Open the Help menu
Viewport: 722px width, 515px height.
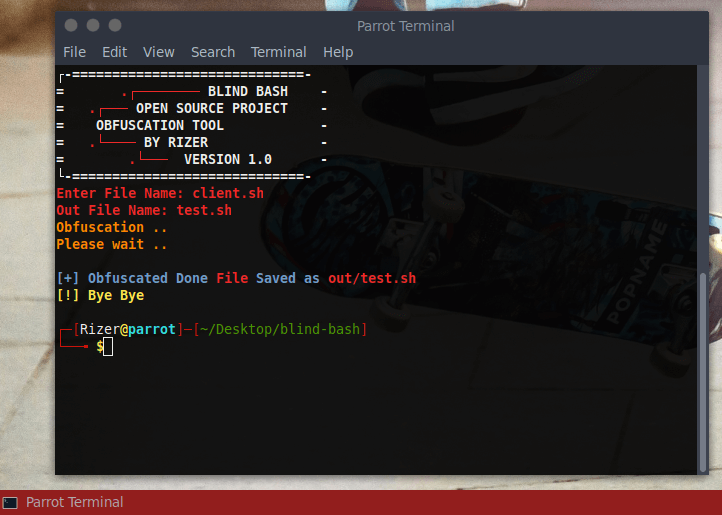tap(338, 52)
